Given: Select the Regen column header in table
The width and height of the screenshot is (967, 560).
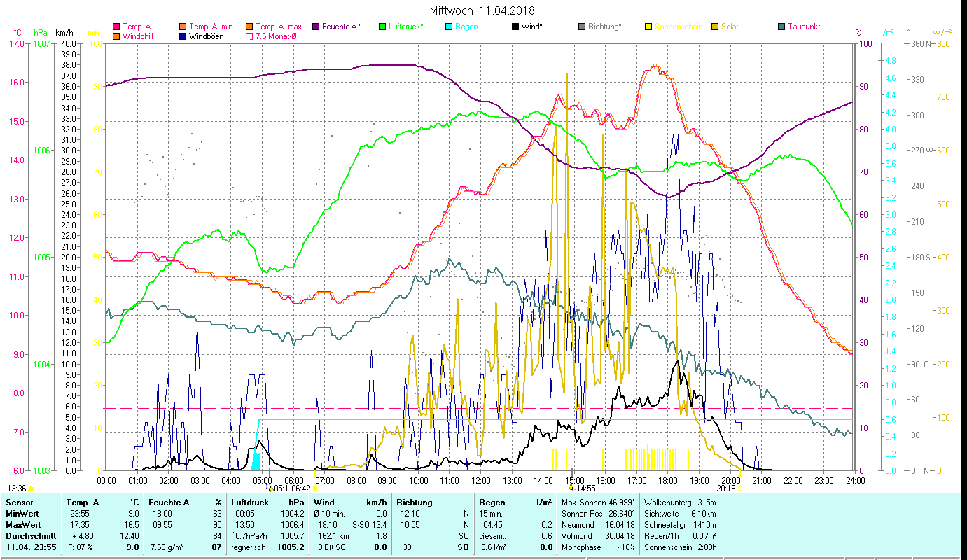Looking at the screenshot, I should tap(491, 502).
